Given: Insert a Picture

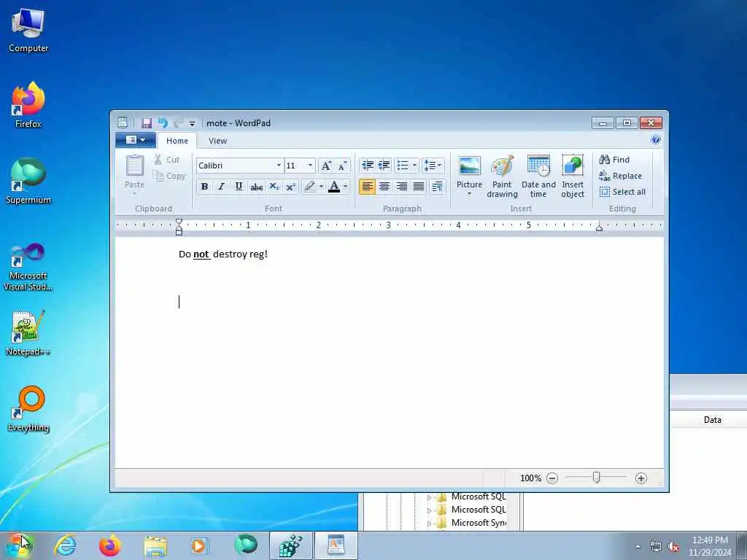Looking at the screenshot, I should click(x=469, y=171).
